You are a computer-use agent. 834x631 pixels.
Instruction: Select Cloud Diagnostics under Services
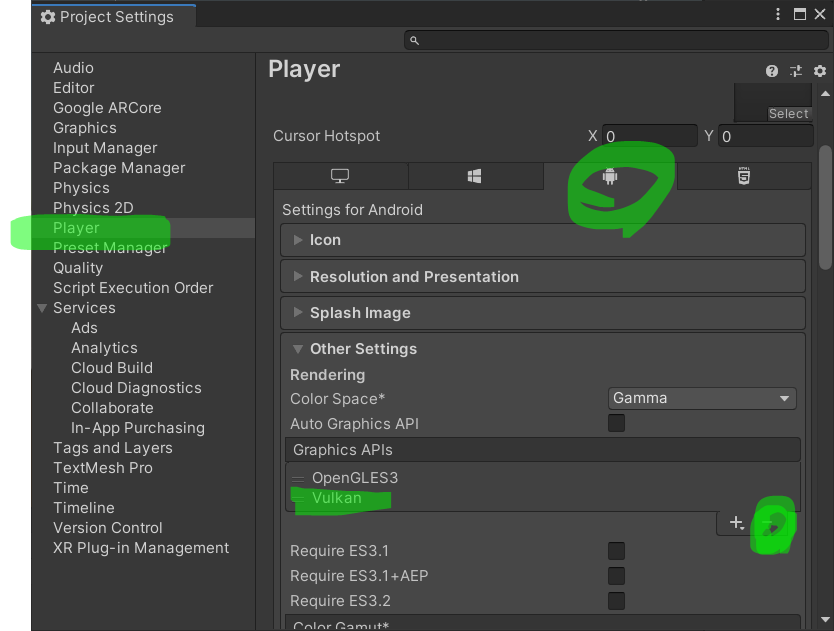coord(136,388)
